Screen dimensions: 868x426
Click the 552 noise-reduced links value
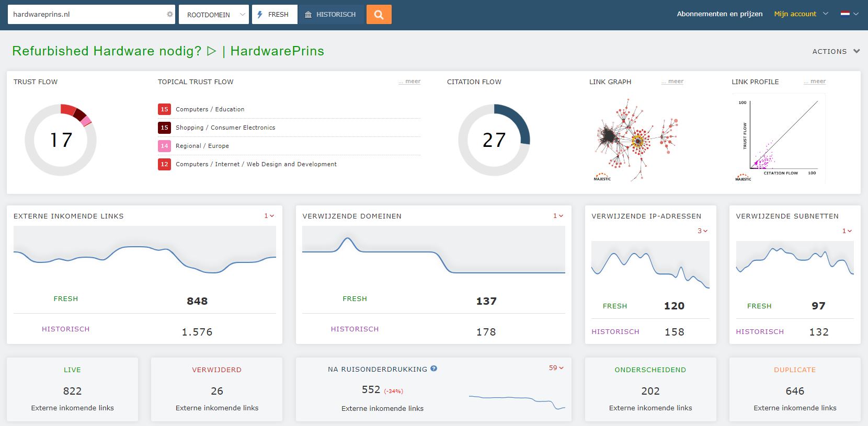[371, 389]
